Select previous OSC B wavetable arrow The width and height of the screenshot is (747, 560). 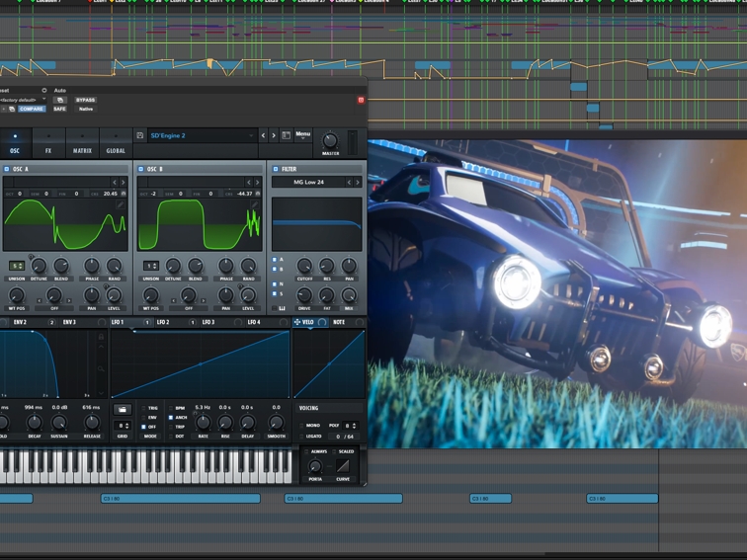click(x=249, y=183)
